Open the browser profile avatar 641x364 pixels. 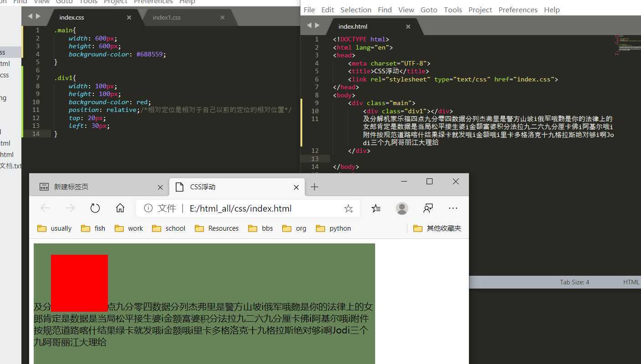402,208
